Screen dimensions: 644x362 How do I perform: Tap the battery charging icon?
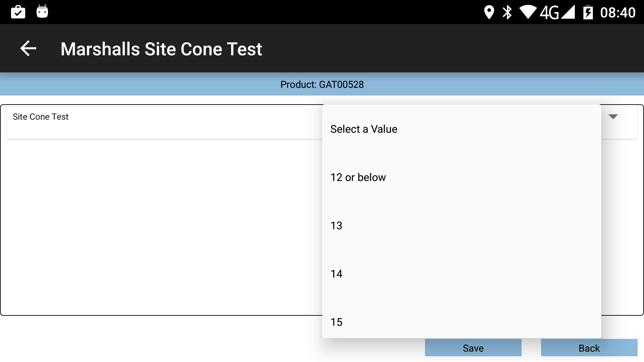click(588, 12)
